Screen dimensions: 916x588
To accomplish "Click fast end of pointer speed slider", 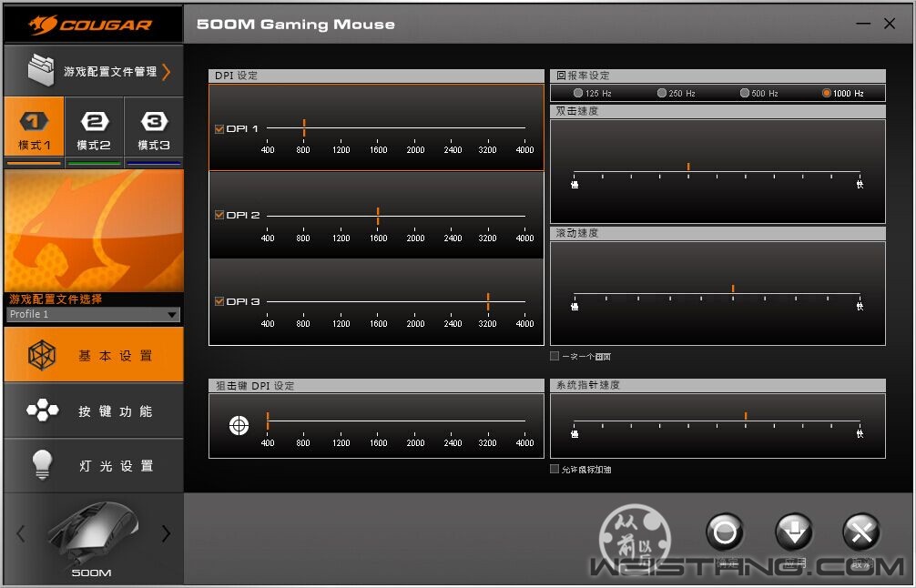I will coord(860,434).
